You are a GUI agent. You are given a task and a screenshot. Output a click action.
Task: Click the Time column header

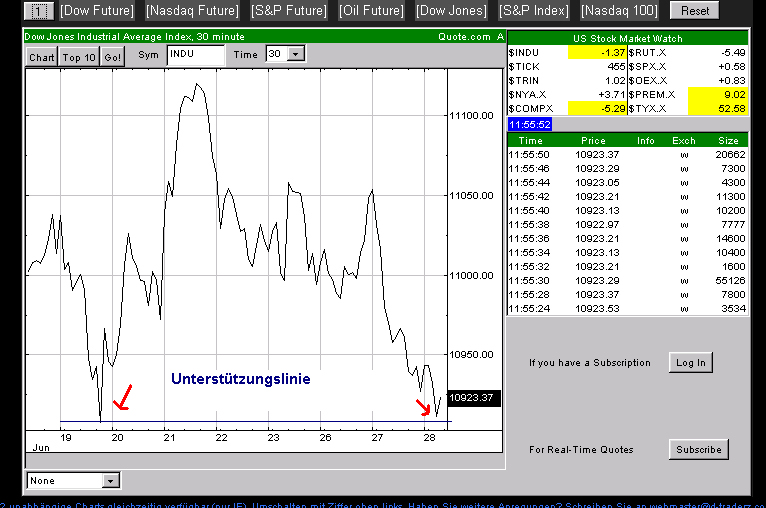point(531,141)
